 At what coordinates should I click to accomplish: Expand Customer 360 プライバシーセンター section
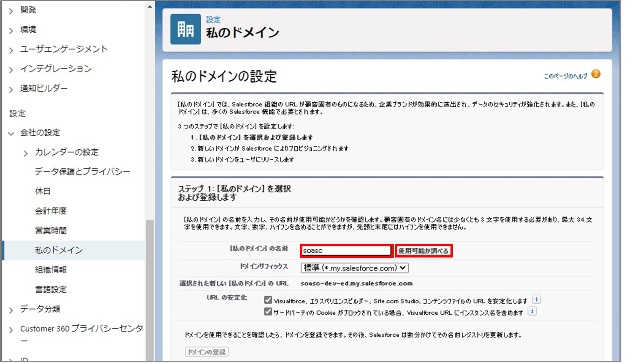click(x=11, y=330)
